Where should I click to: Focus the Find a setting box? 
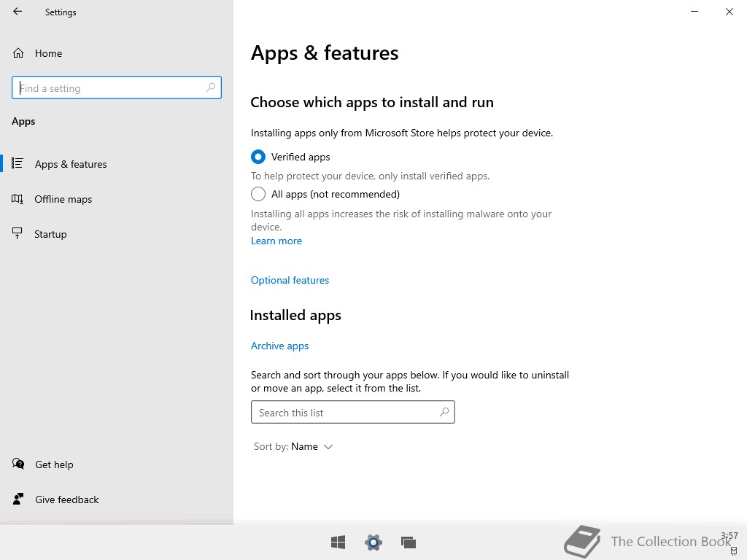point(117,87)
